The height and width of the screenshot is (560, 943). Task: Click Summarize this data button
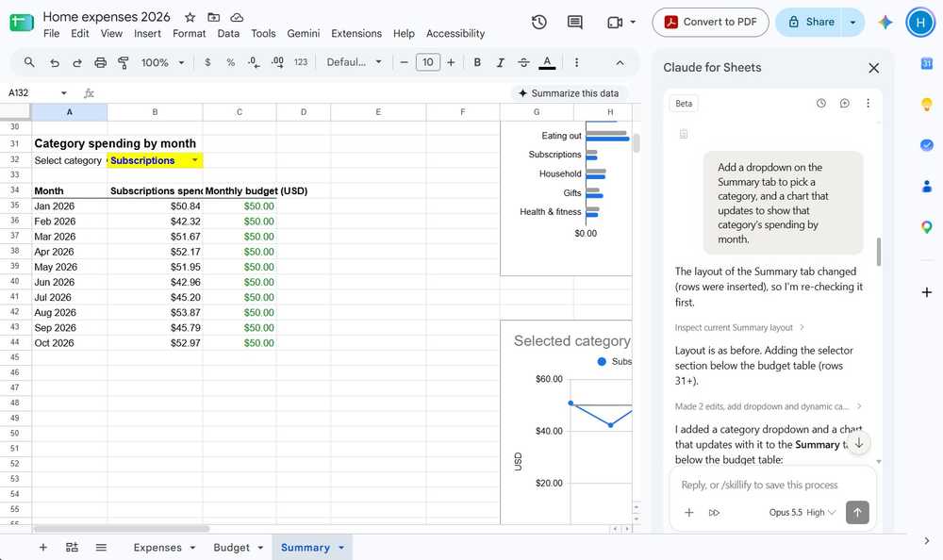click(x=569, y=93)
